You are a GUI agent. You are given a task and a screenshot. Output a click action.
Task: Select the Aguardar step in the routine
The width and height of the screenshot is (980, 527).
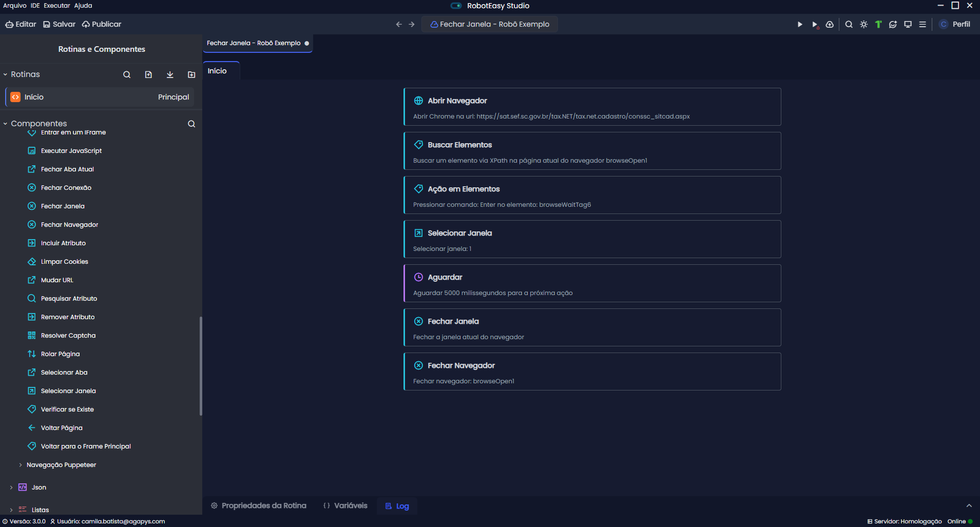tap(592, 283)
